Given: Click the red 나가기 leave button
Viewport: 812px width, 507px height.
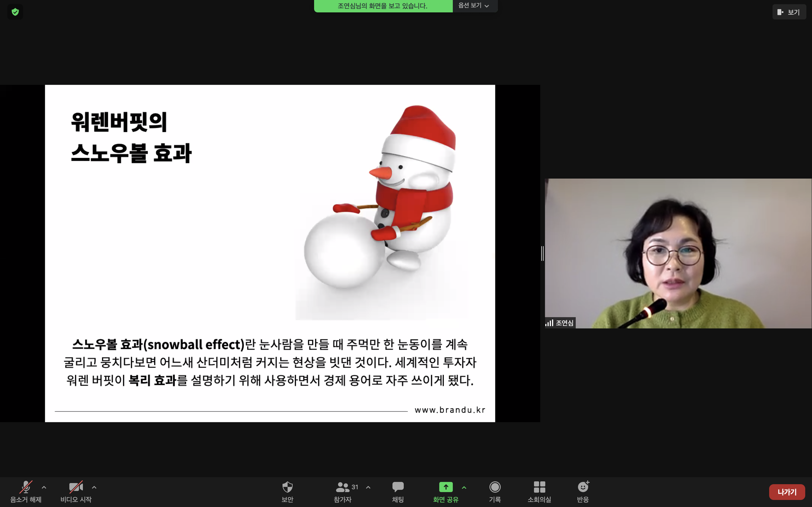Looking at the screenshot, I should pyautogui.click(x=787, y=492).
